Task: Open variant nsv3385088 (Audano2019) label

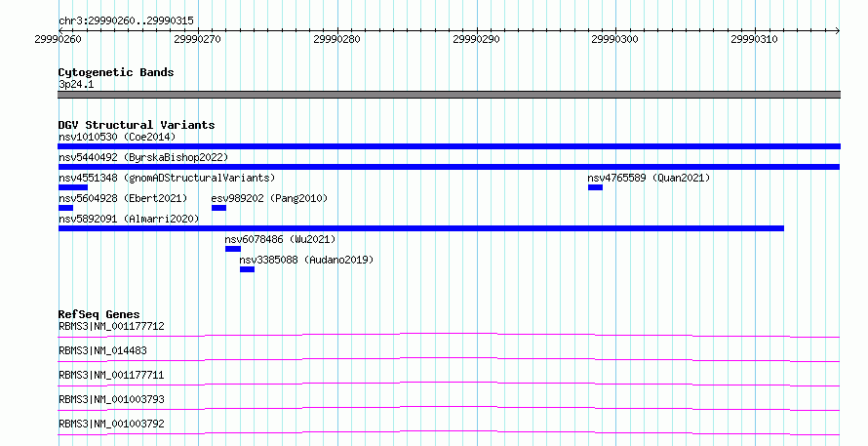Action: [306, 260]
